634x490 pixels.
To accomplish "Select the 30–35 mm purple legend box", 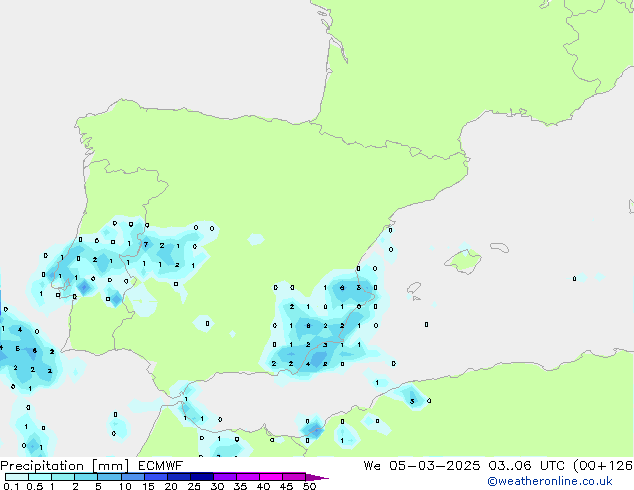I will point(225,477).
